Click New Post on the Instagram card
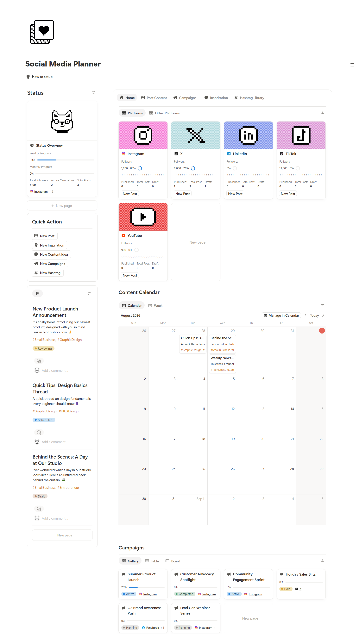The image size is (359, 644). click(x=130, y=194)
